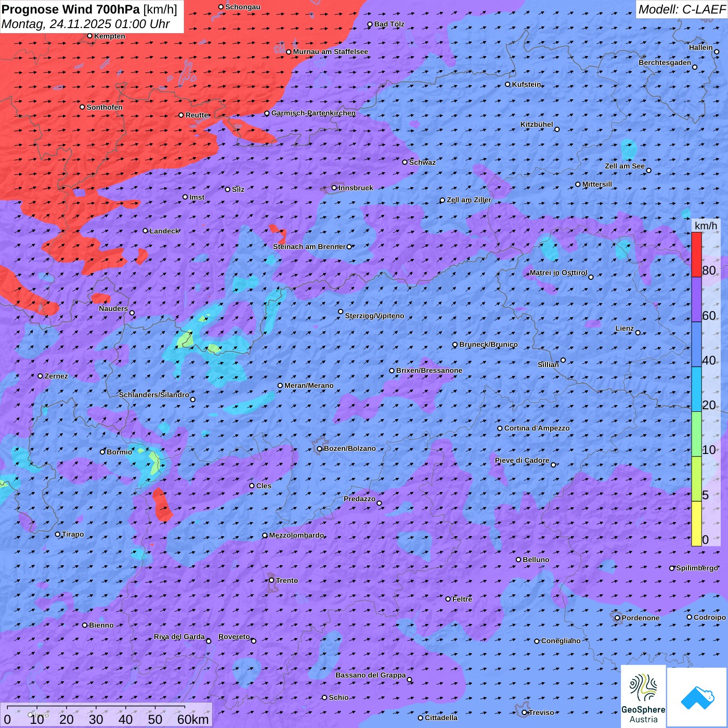Click the 'Meran/Merano' label
This screenshot has width=728, height=728.
(x=309, y=385)
